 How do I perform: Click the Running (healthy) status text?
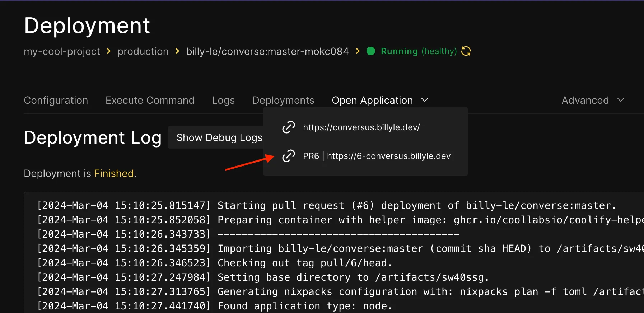419,51
